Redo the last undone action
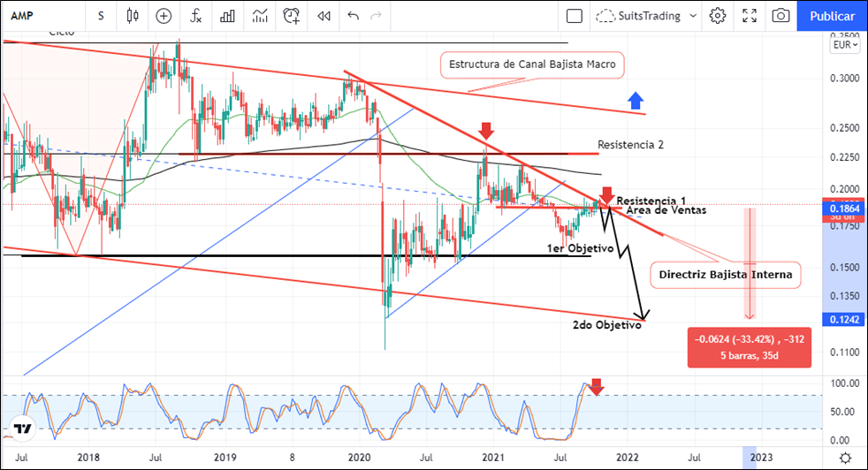 coord(377,16)
